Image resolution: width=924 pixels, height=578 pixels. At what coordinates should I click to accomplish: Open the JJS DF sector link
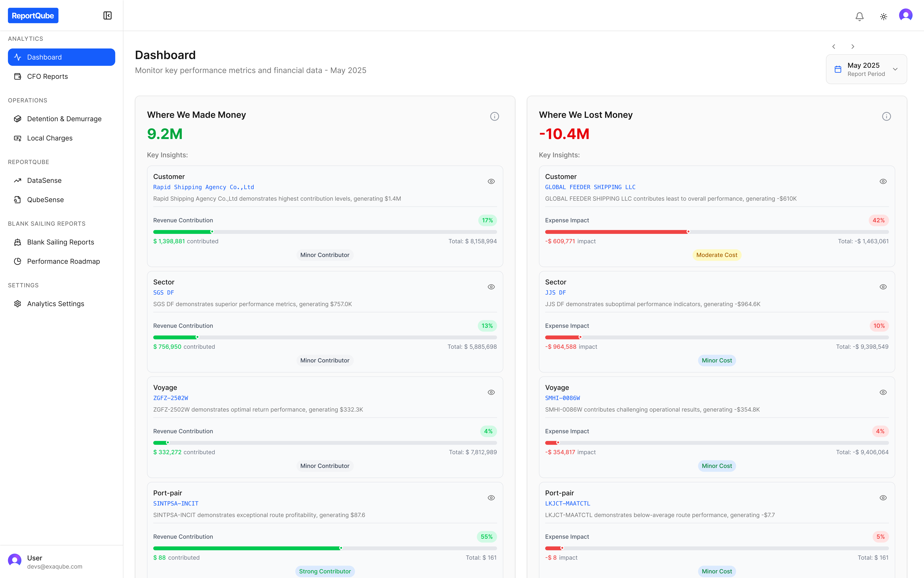point(555,292)
